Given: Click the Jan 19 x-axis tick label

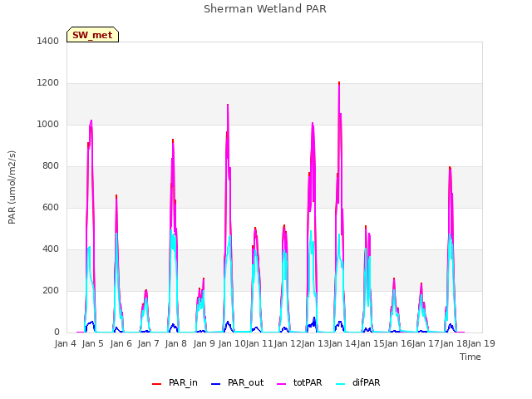Looking at the screenshot, I should pyautogui.click(x=481, y=343).
